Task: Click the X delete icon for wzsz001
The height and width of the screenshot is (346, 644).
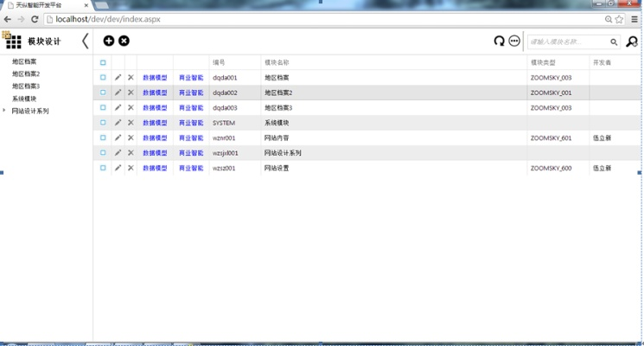Action: click(x=131, y=168)
